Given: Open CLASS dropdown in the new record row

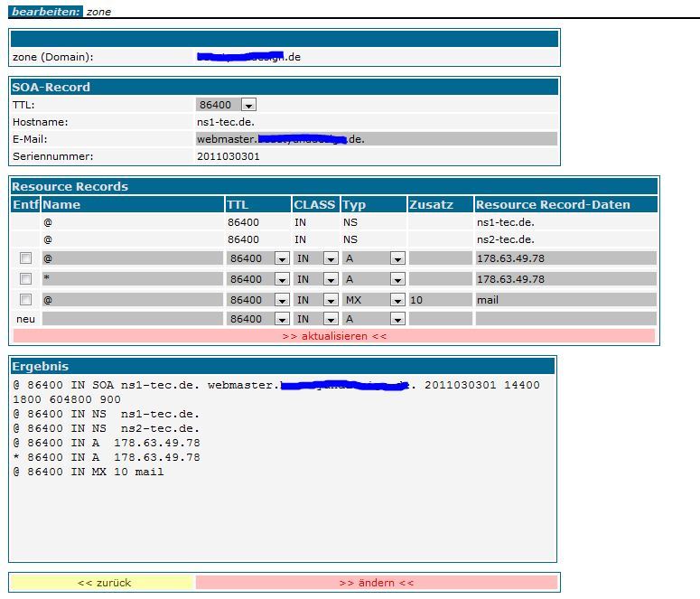Looking at the screenshot, I should coord(331,320).
